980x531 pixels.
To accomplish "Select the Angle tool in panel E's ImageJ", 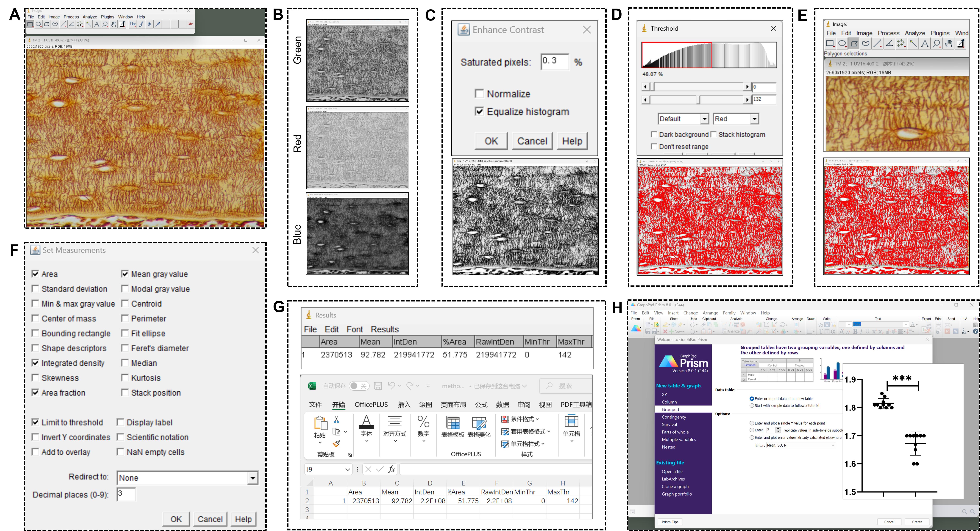I will [889, 43].
